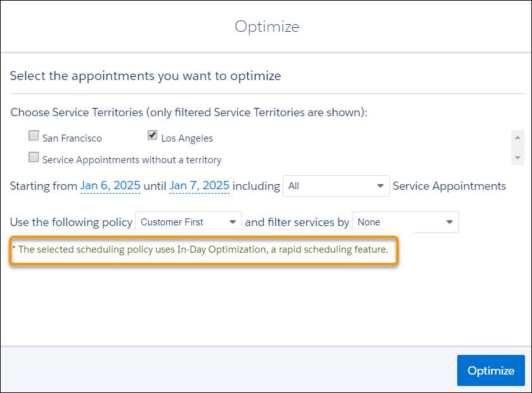Image resolution: width=532 pixels, height=393 pixels.
Task: Open the Jan 6, 2025 start date picker
Action: 110,185
